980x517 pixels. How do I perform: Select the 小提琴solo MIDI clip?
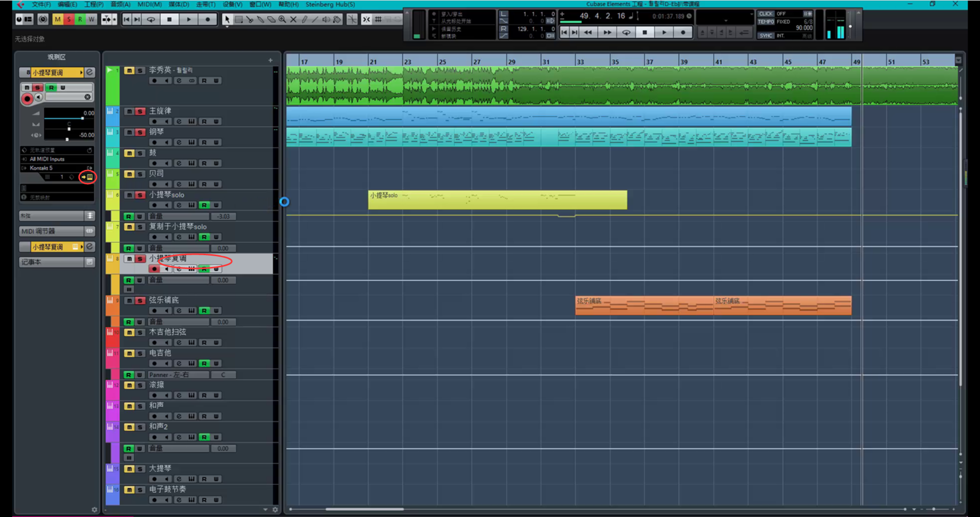498,200
